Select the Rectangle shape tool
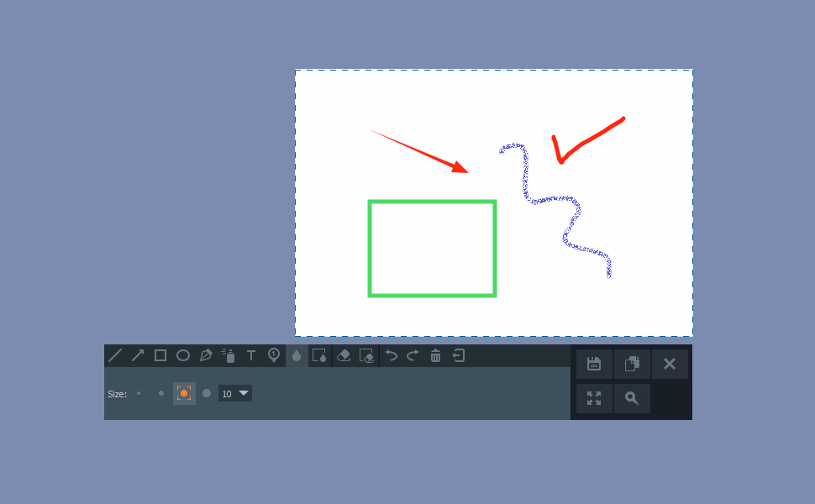Viewport: 815px width, 504px height. 160,355
